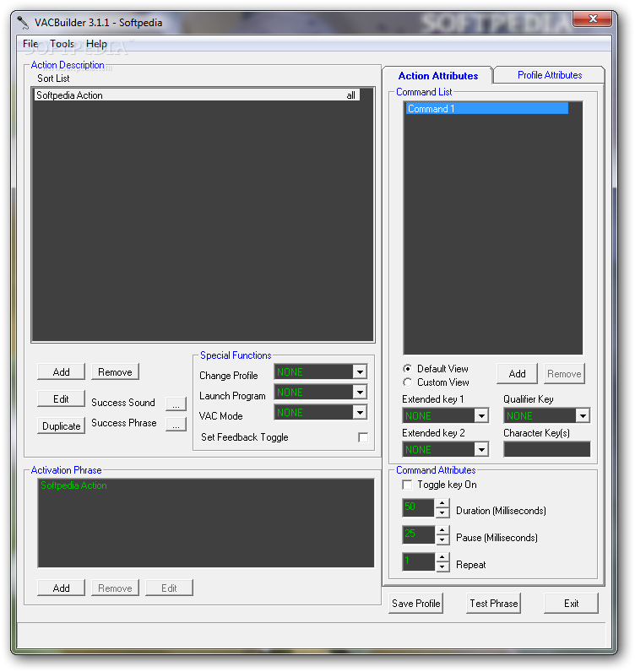
Task: Focus the Character Key(s) input field
Action: point(546,449)
